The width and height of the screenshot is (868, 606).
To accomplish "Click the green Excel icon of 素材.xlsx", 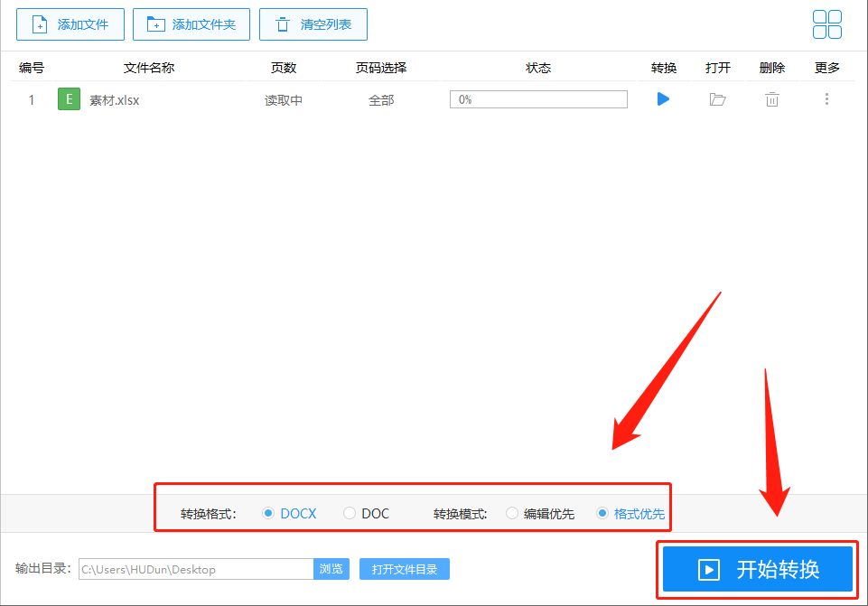I will click(x=70, y=99).
